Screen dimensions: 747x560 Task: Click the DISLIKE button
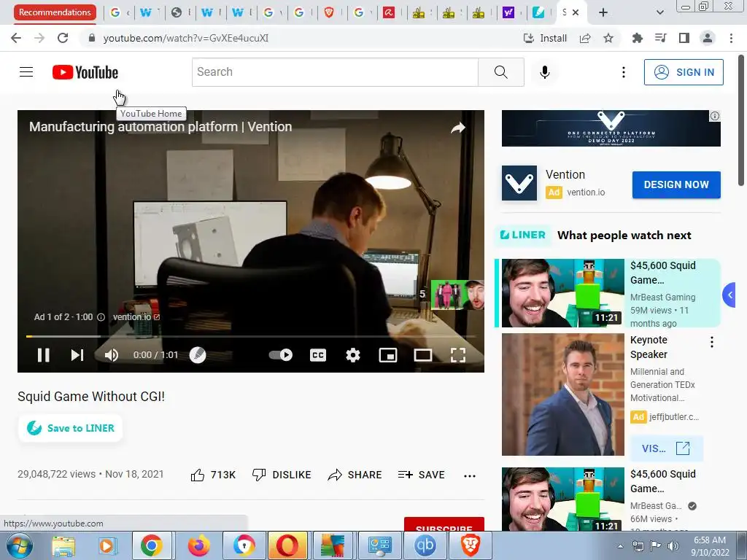[x=282, y=475]
